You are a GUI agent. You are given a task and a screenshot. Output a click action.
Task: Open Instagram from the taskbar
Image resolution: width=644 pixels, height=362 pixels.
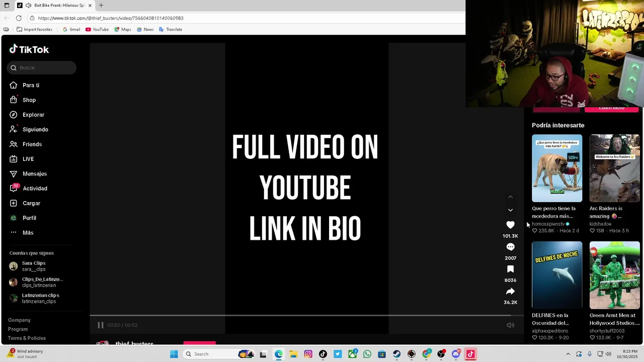coord(308,354)
